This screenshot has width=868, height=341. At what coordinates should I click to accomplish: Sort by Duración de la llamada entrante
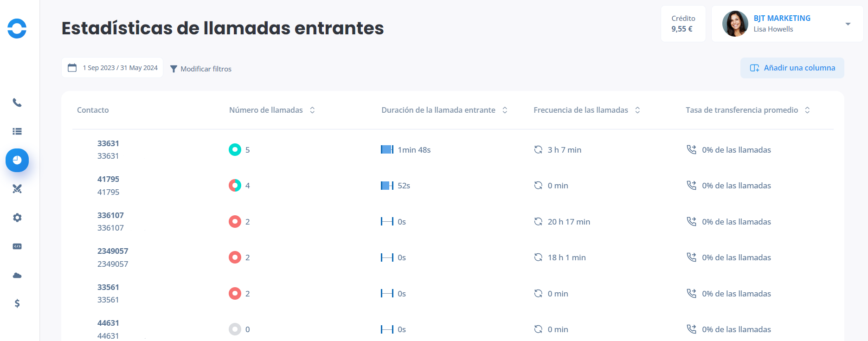point(505,110)
